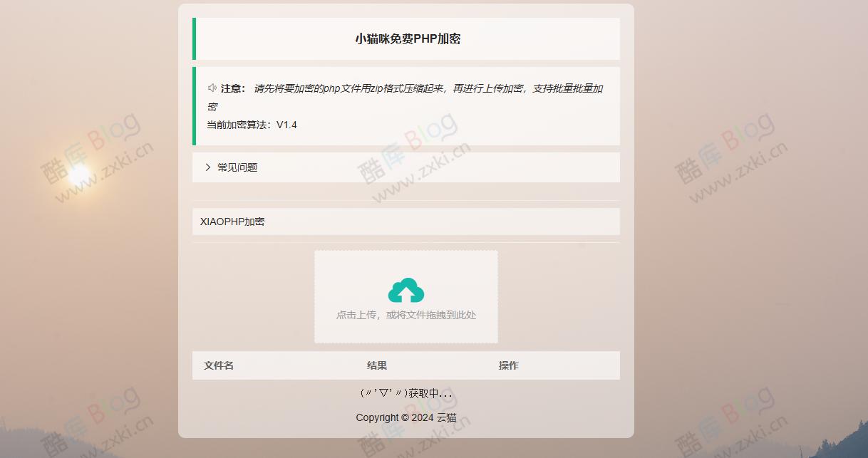Click the 结果 column header
This screenshot has width=868, height=458.
(x=376, y=365)
